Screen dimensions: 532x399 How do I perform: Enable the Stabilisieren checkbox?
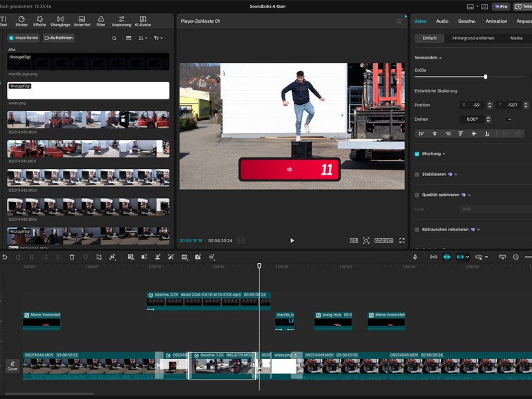coord(417,174)
